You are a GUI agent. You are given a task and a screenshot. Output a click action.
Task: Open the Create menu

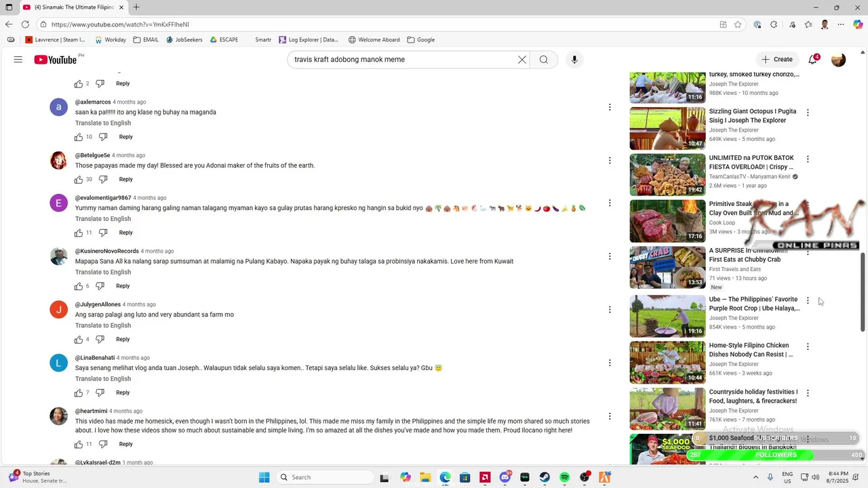[777, 60]
